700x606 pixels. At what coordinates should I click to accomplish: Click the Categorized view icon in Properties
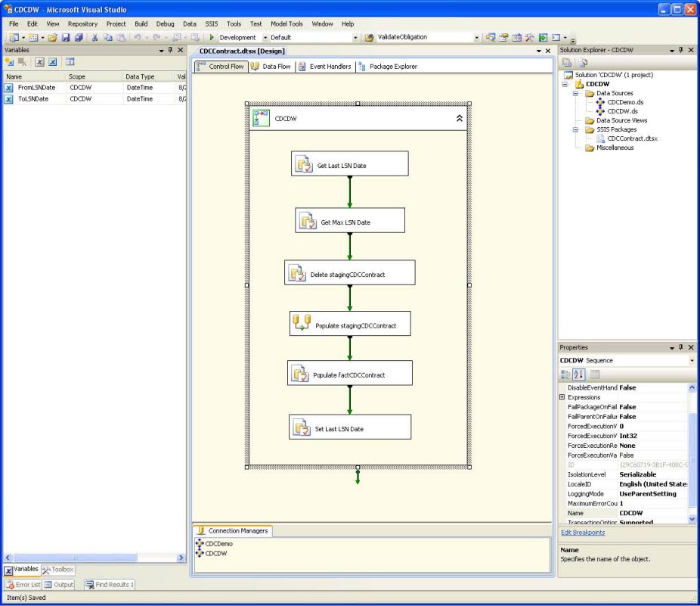(x=565, y=374)
